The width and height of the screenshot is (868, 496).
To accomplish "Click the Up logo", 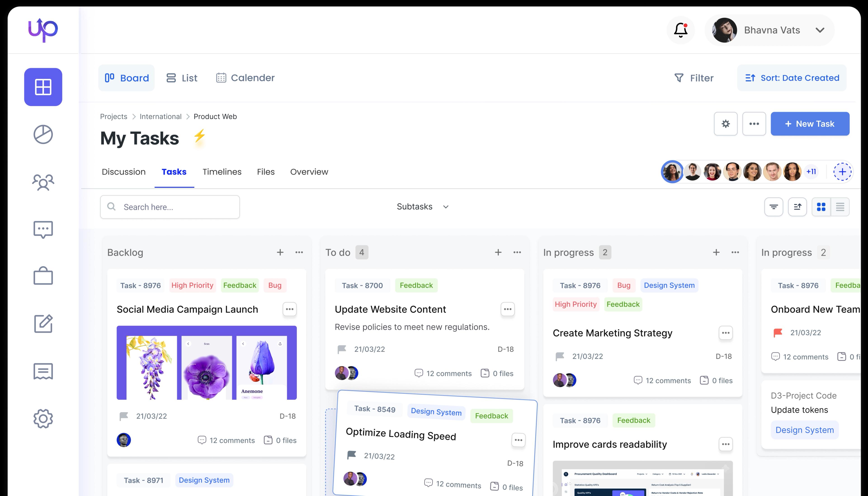I will point(43,30).
